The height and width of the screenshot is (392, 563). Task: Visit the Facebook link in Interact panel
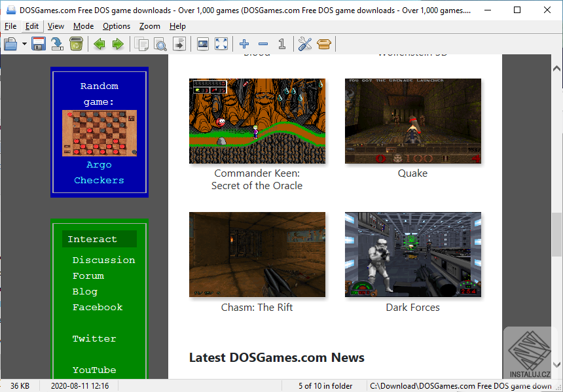(x=97, y=307)
